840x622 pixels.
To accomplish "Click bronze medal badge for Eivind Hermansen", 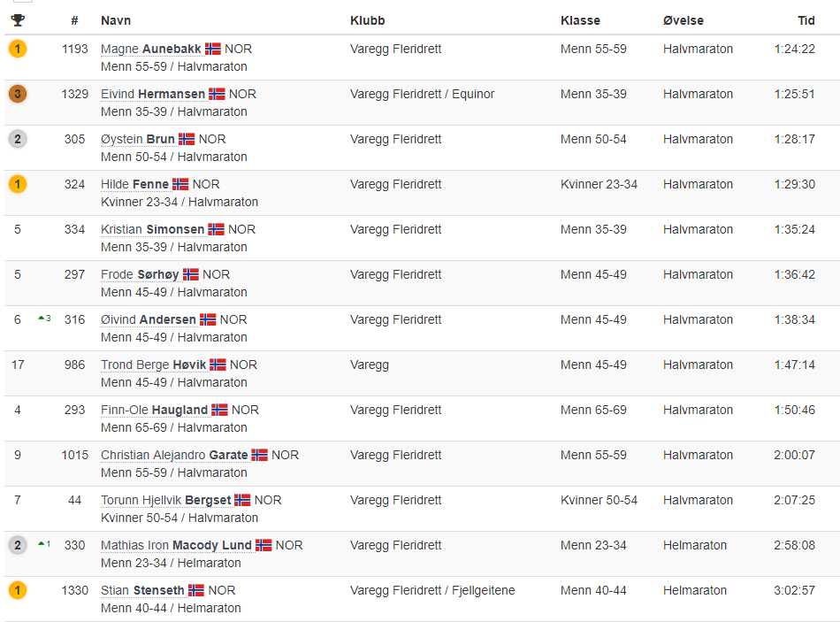I will (x=18, y=94).
